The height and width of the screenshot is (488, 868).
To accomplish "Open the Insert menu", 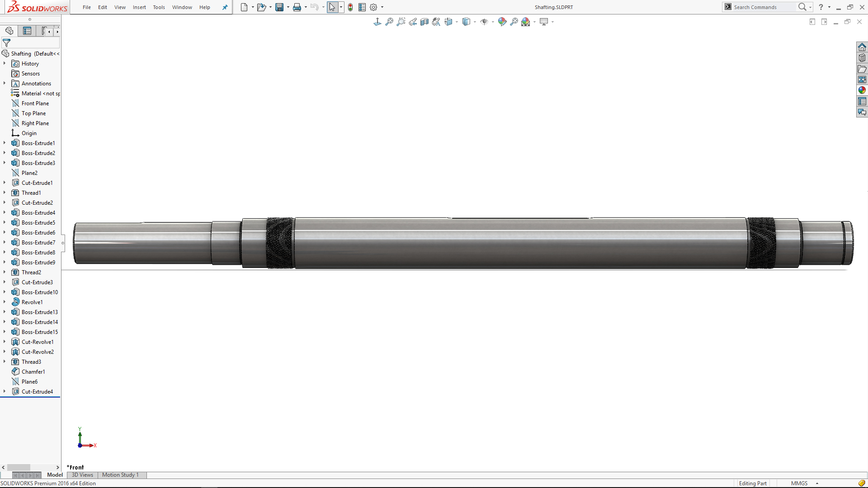I will 139,7.
